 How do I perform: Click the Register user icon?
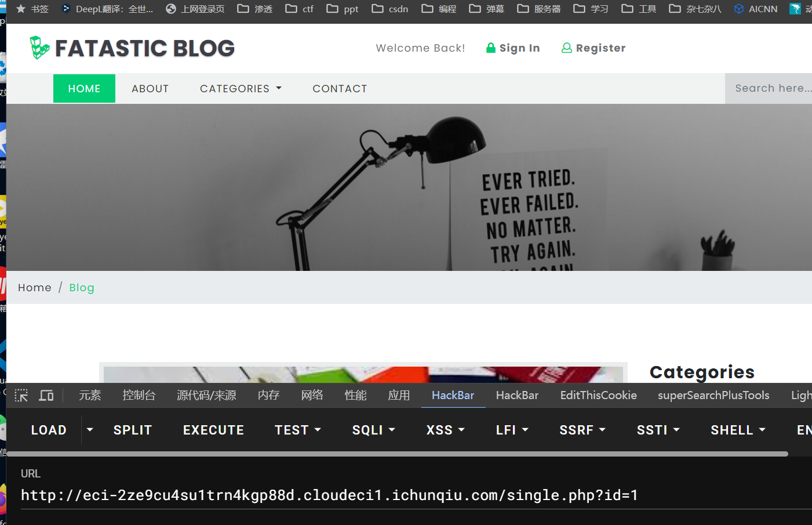click(566, 48)
